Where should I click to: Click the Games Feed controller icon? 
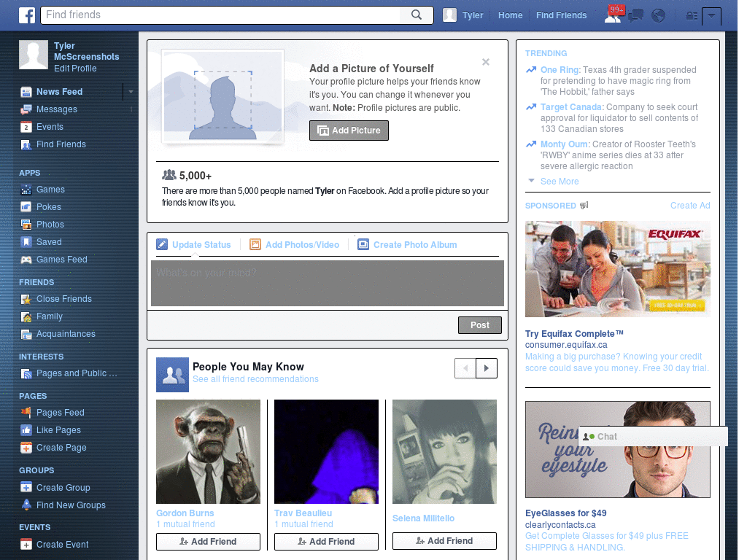pyautogui.click(x=26, y=260)
